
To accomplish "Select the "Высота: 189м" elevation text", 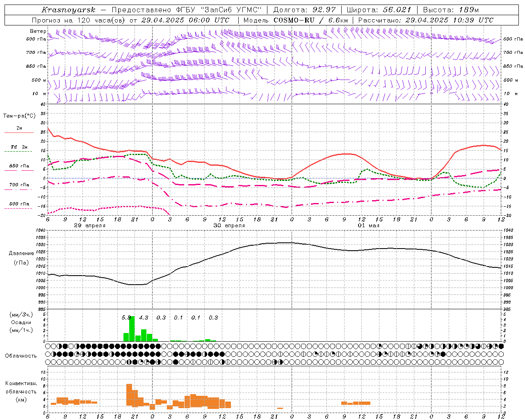I will coord(451,10).
